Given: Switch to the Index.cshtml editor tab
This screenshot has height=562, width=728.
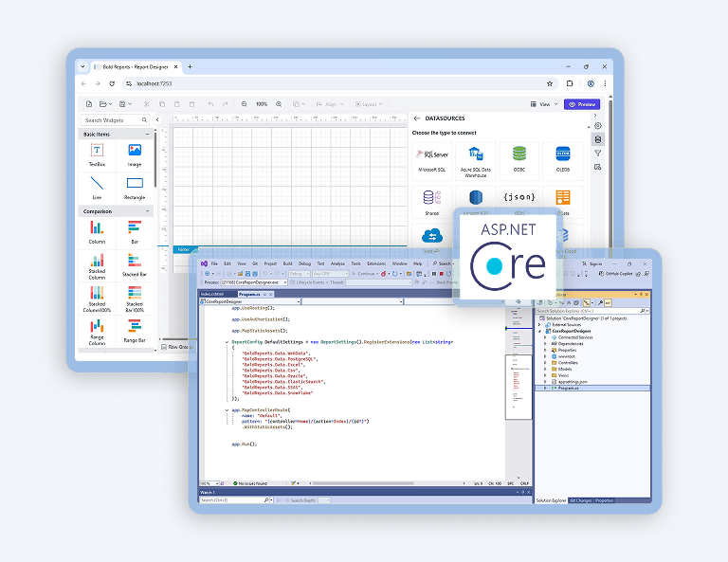Looking at the screenshot, I should tap(212, 294).
